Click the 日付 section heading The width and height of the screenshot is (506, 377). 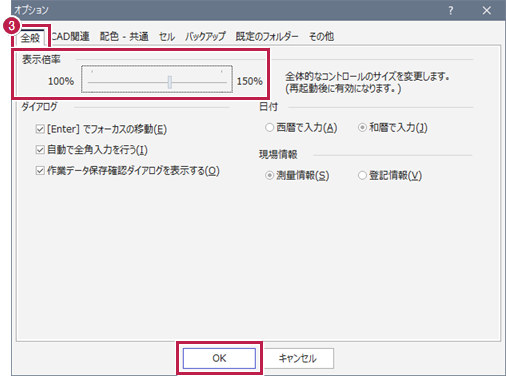[269, 107]
